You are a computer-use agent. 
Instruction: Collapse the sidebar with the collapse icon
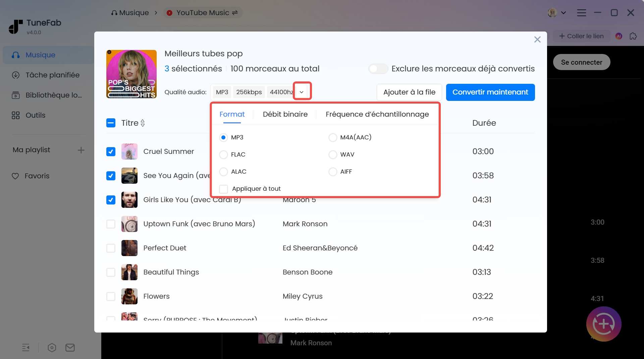point(26,348)
